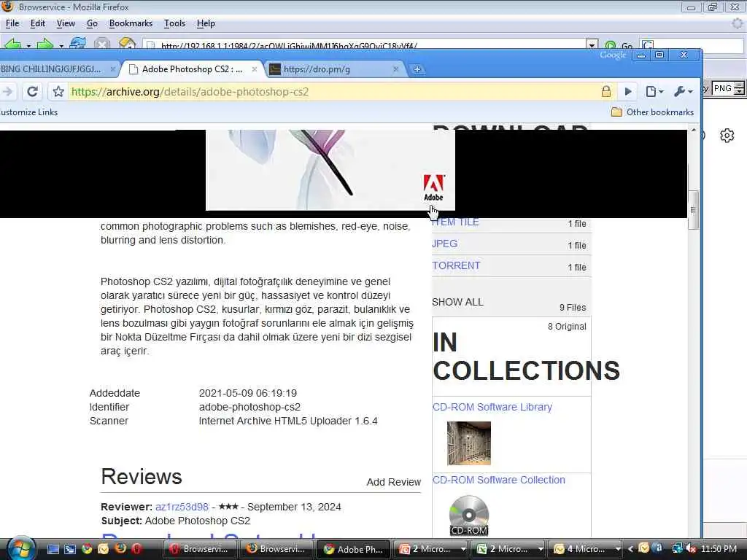Open ITEM TILE download link
Screen dimensions: 747x560
[x=455, y=222]
